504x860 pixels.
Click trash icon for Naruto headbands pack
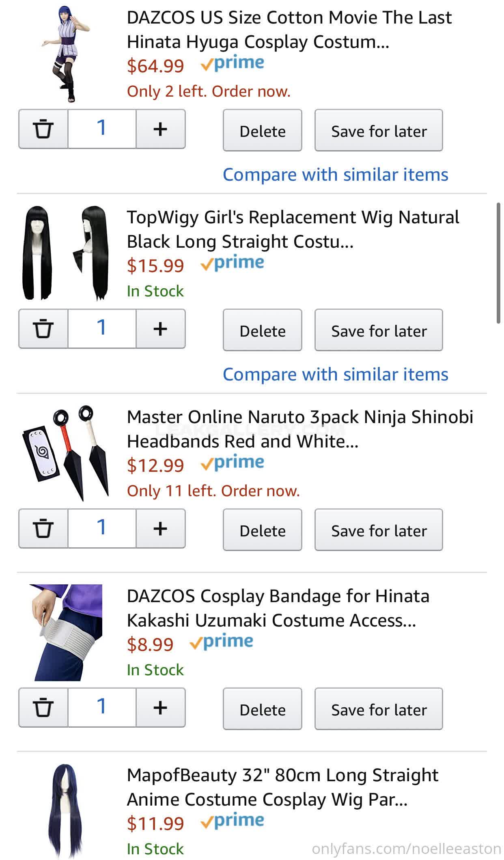tap(43, 529)
